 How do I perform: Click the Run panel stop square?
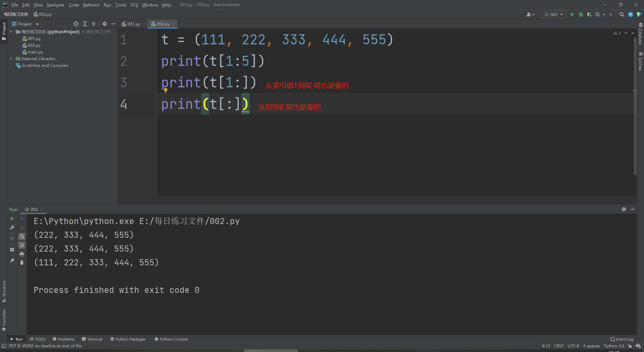pos(12,238)
